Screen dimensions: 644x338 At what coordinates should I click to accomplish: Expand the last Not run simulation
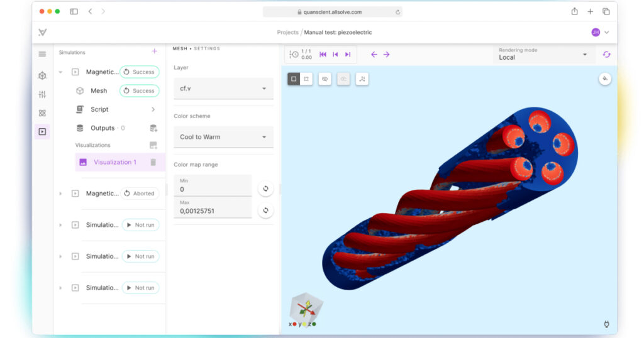pyautogui.click(x=60, y=288)
